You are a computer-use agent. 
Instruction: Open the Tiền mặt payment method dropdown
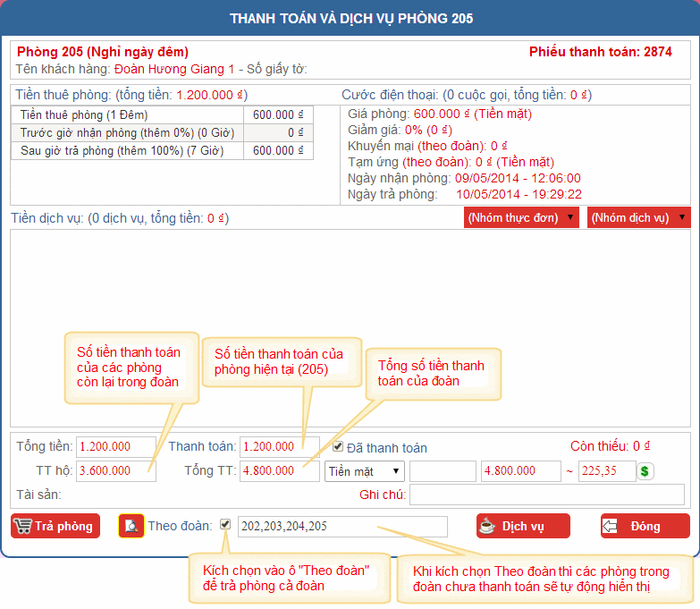(x=365, y=470)
